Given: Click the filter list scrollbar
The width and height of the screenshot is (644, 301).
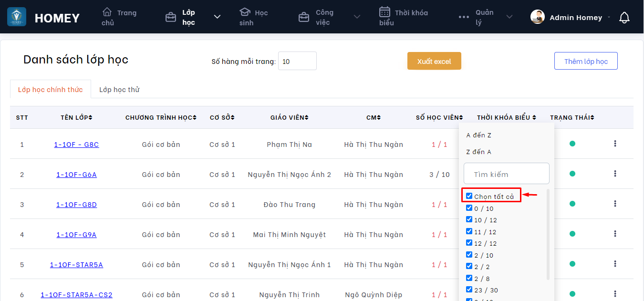Looking at the screenshot, I should [x=548, y=234].
